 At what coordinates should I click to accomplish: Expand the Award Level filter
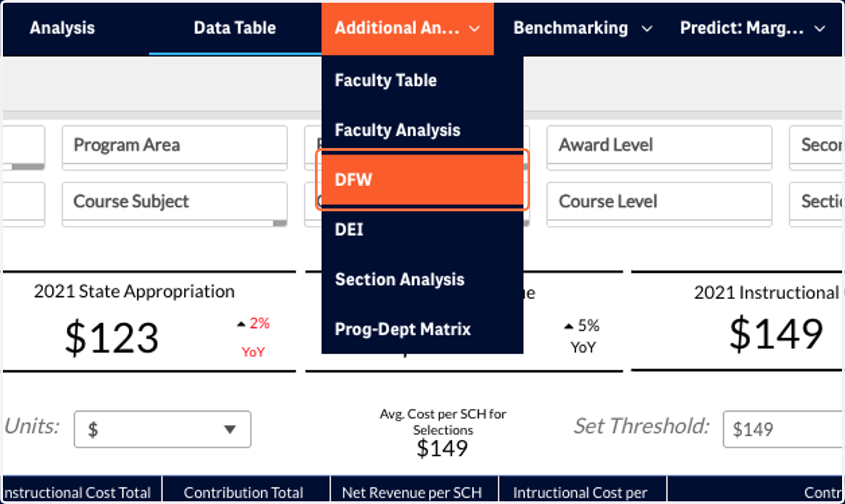pos(659,147)
